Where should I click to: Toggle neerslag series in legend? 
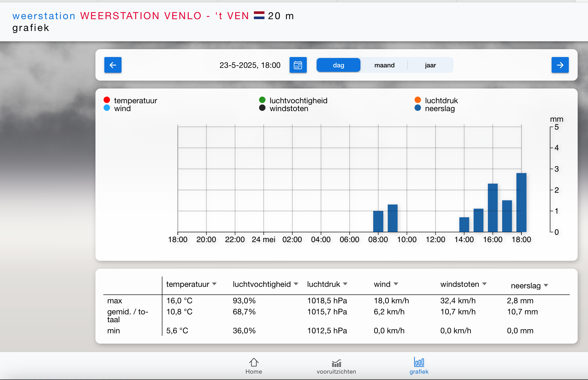[440, 109]
